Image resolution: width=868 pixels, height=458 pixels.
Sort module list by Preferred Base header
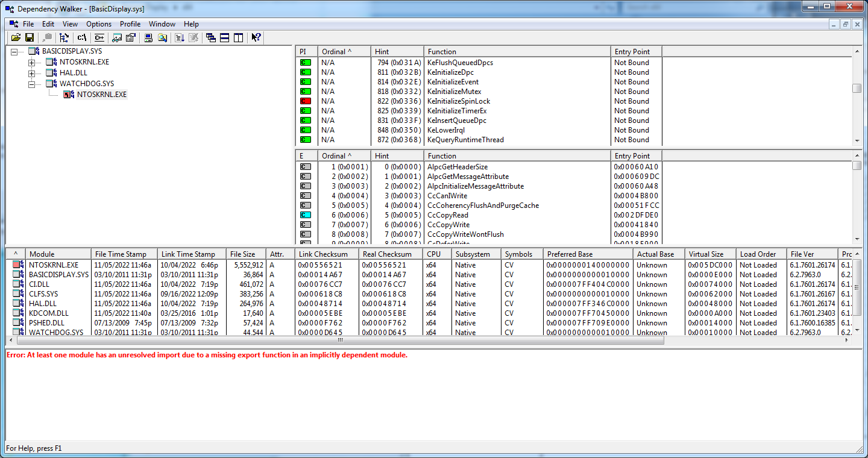pos(588,254)
